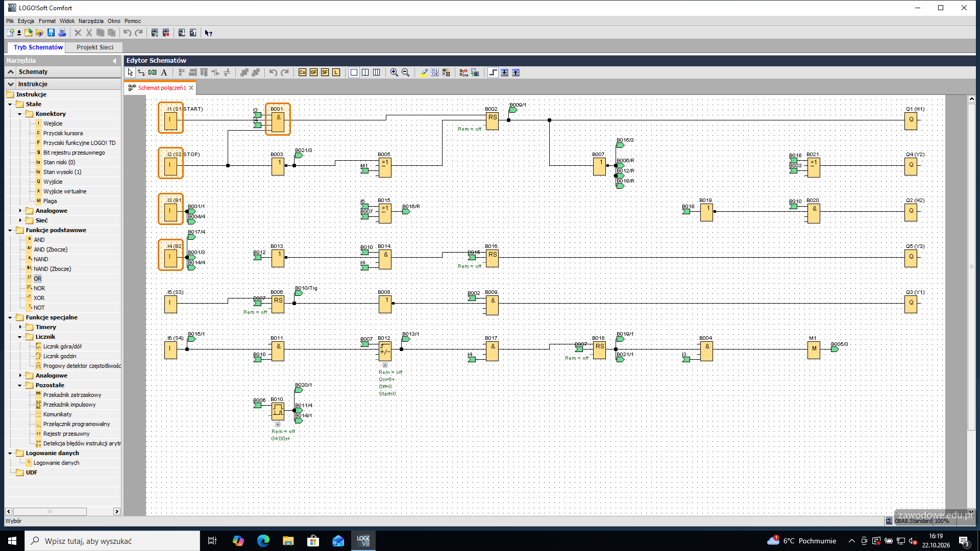The width and height of the screenshot is (980, 551).
Task: Switch to Projekt Sieci tab
Action: point(95,47)
